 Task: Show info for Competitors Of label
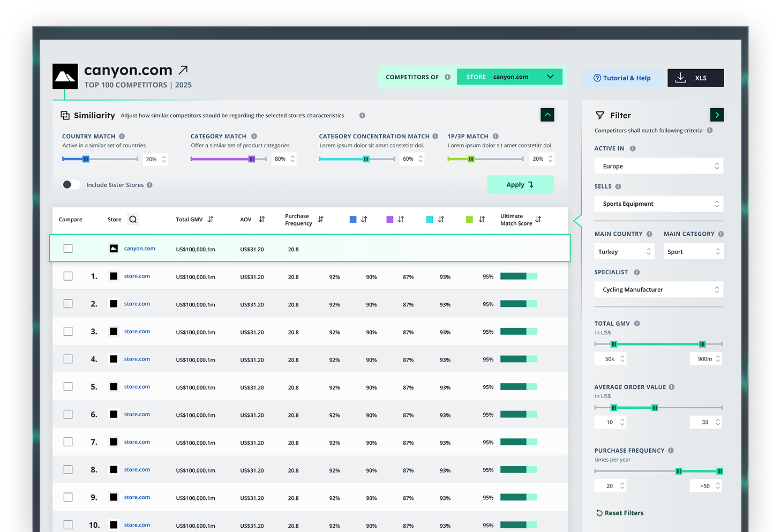pos(447,77)
